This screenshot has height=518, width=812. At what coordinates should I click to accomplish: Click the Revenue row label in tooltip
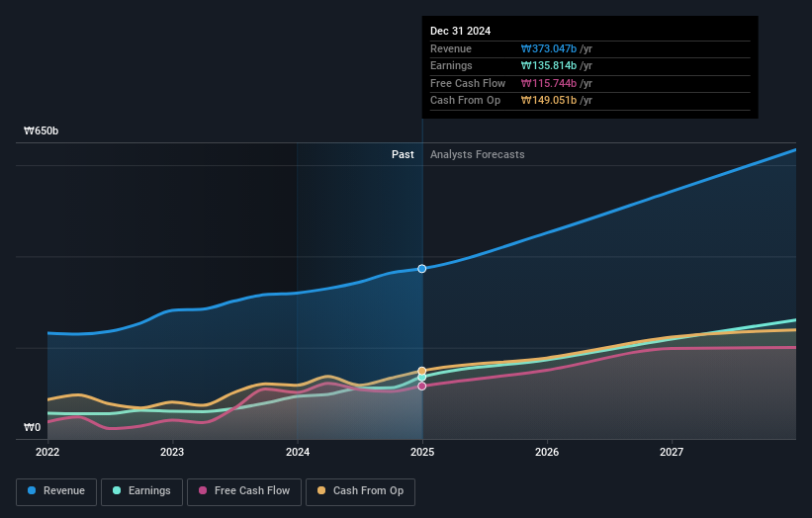coord(451,48)
